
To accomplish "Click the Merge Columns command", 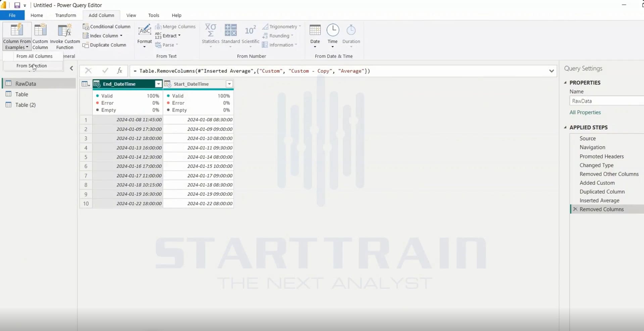I will pyautogui.click(x=175, y=27).
